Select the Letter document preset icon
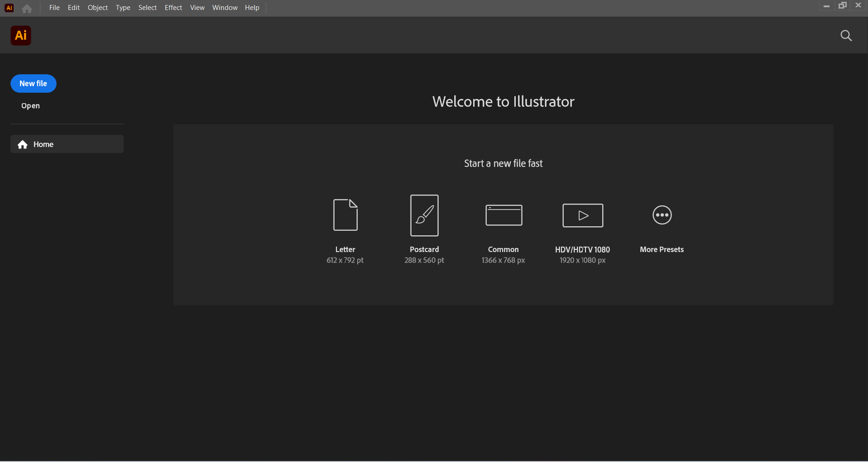868x462 pixels. pyautogui.click(x=345, y=214)
